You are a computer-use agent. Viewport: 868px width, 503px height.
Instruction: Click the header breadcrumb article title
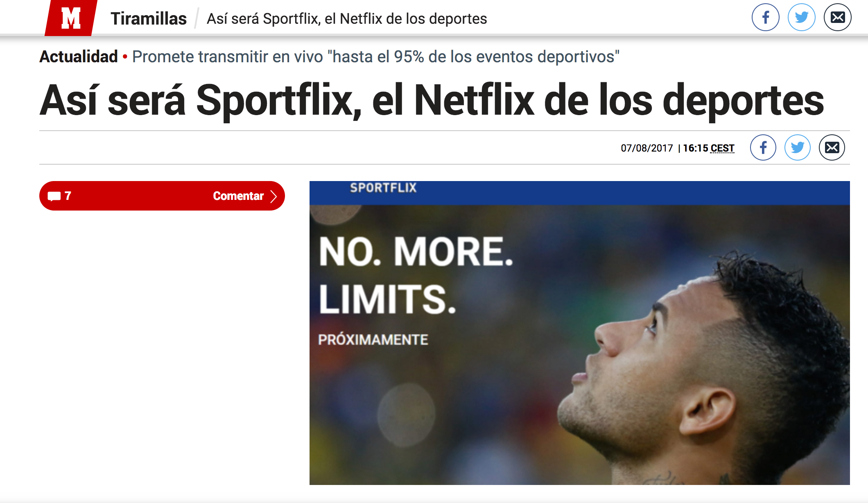point(347,19)
